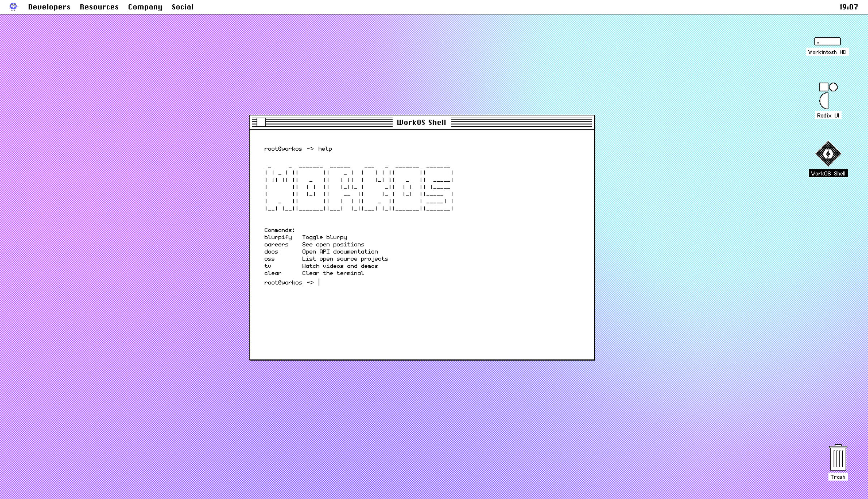
Task: Click the 'Watch videos and demos' description
Action: coord(340,266)
